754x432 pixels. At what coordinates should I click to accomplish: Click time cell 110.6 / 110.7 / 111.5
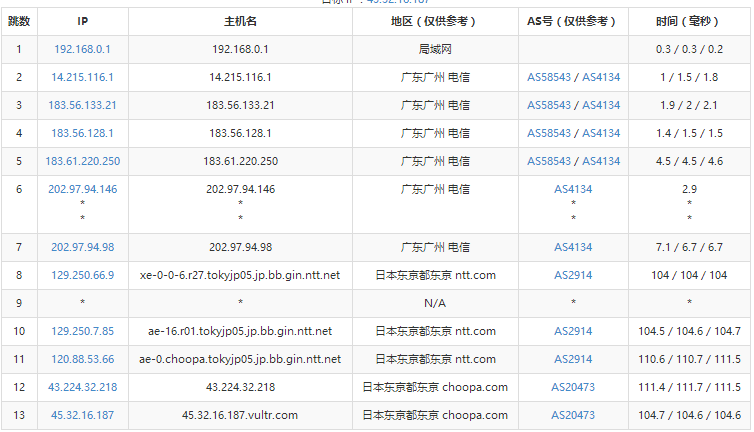click(689, 359)
